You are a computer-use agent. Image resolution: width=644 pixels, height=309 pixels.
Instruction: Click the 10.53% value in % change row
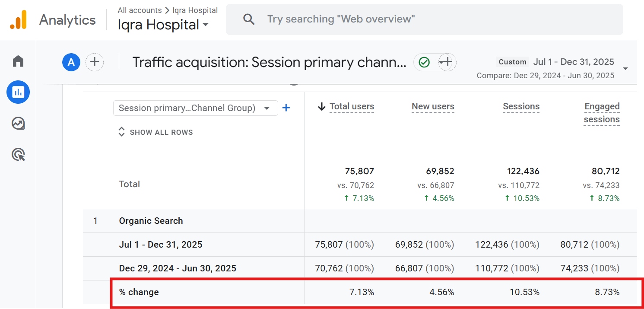pyautogui.click(x=524, y=292)
